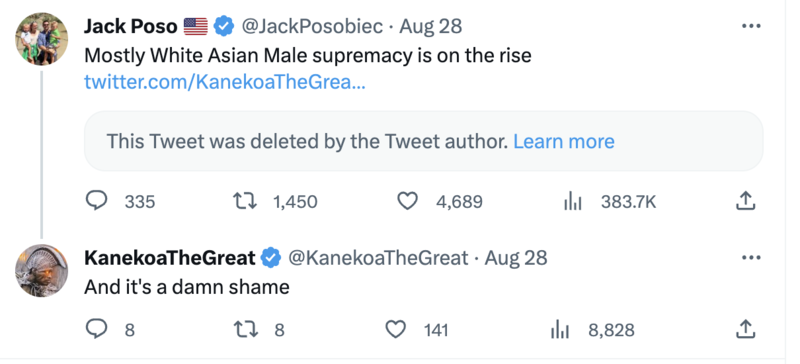Open KanekoaTheGreat's avatar

[41, 271]
